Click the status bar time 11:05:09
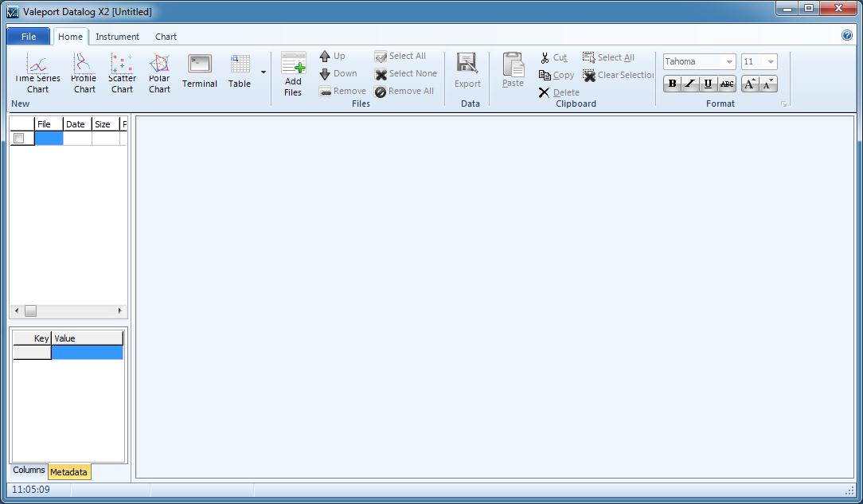 (31, 489)
